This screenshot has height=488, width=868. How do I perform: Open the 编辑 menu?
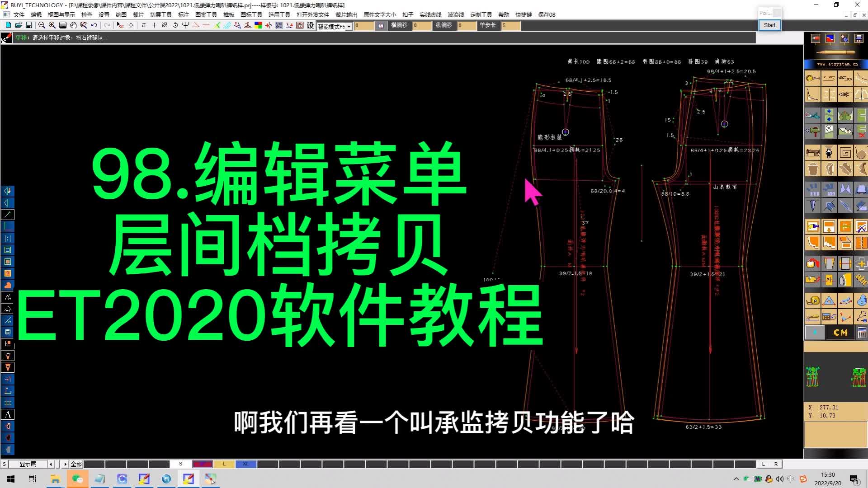tap(36, 14)
